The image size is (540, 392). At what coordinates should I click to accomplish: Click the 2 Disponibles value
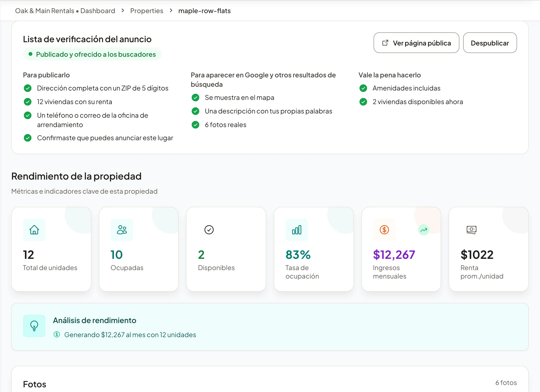click(x=201, y=255)
